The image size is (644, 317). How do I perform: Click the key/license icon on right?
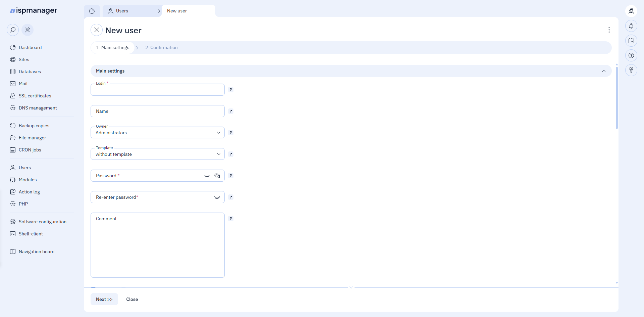click(631, 70)
